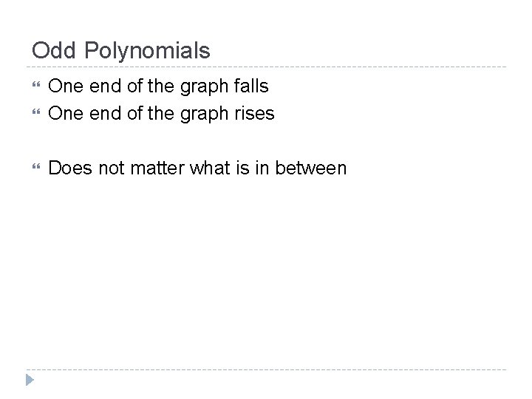Select the "Odd Polynomials" slide title
Image resolution: width=532 pixels, height=399 pixels.
click(x=121, y=50)
